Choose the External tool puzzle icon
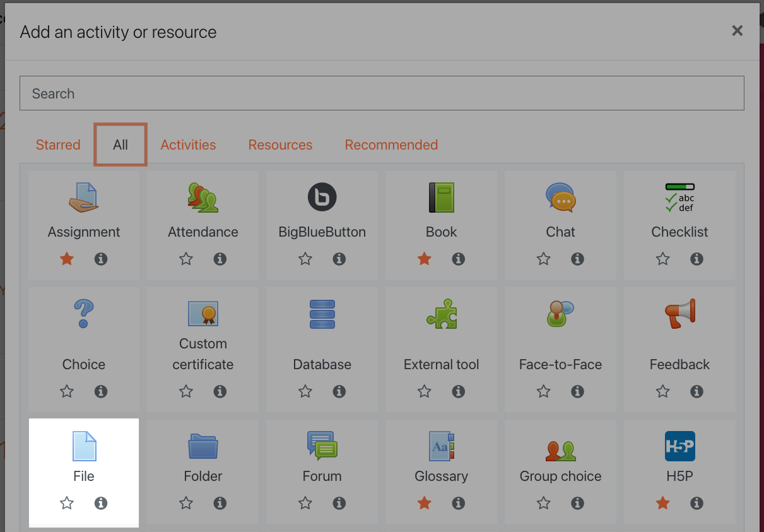 442,314
